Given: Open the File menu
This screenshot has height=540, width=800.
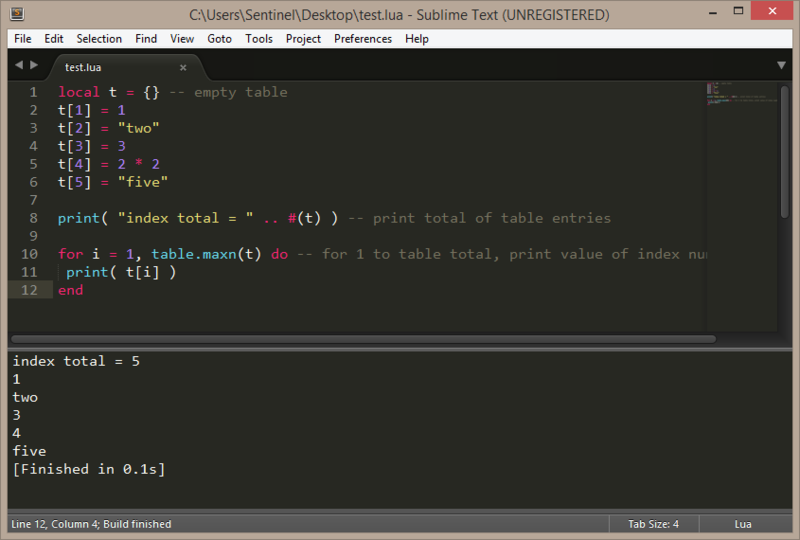Looking at the screenshot, I should coord(22,39).
